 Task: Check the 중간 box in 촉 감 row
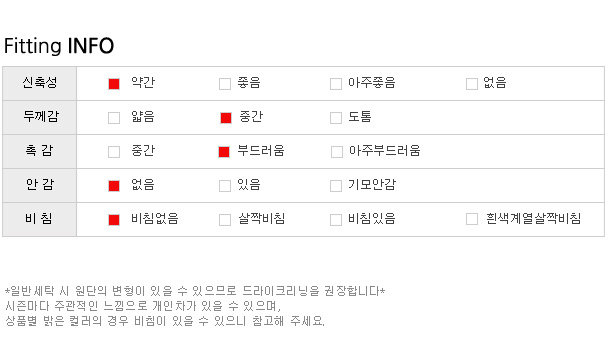coord(114,152)
